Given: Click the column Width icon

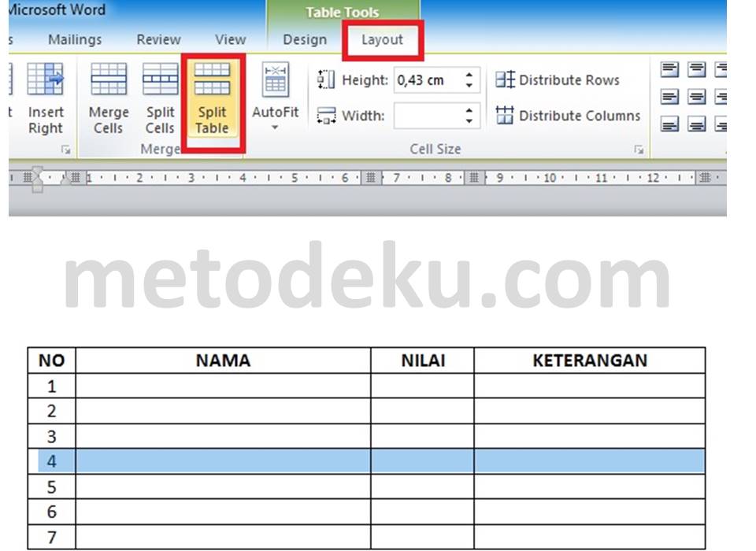Looking at the screenshot, I should (326, 116).
